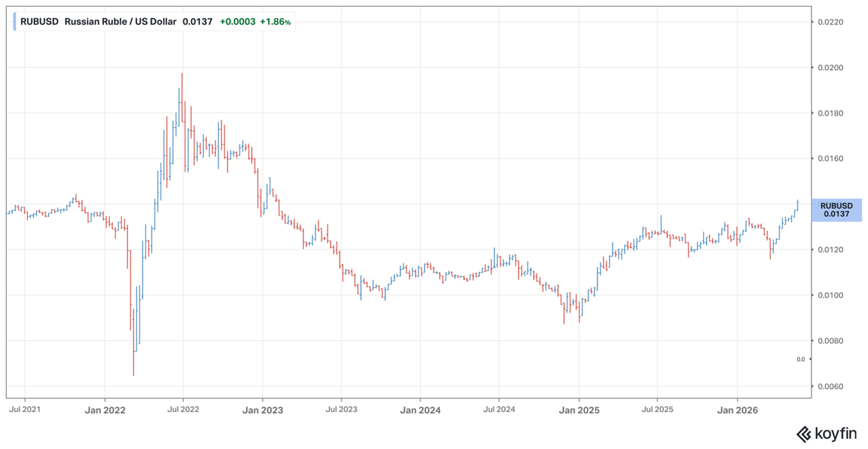The image size is (868, 449).
Task: Click the Jan 2022 axis label
Action: tap(105, 410)
